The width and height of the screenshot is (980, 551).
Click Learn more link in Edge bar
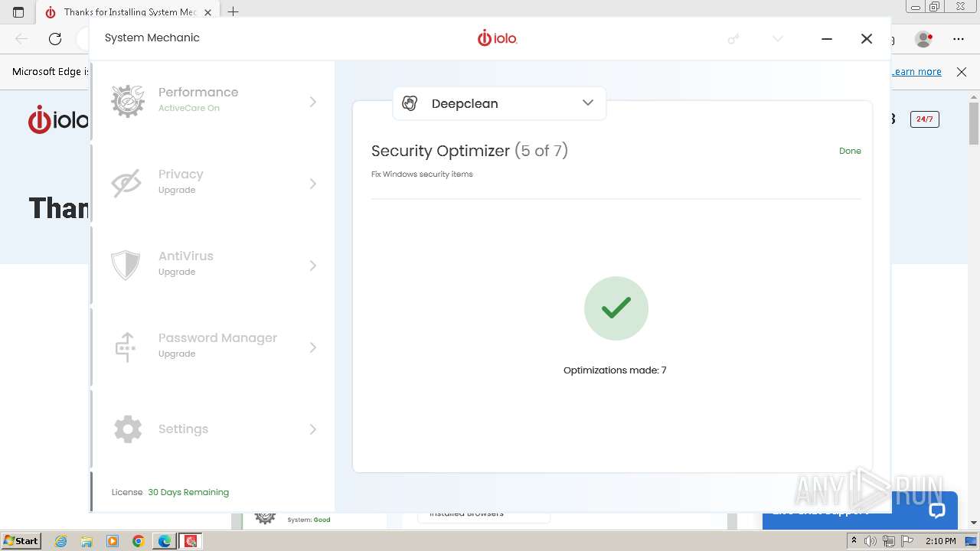pyautogui.click(x=916, y=71)
